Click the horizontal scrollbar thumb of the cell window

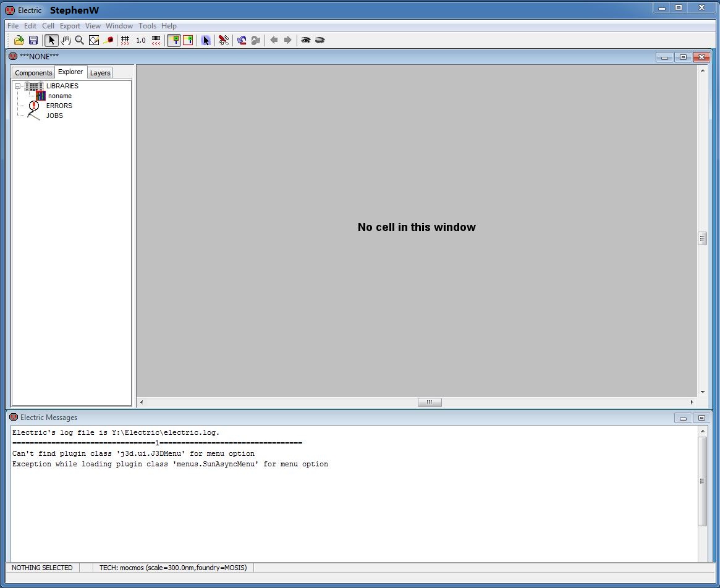(430, 402)
